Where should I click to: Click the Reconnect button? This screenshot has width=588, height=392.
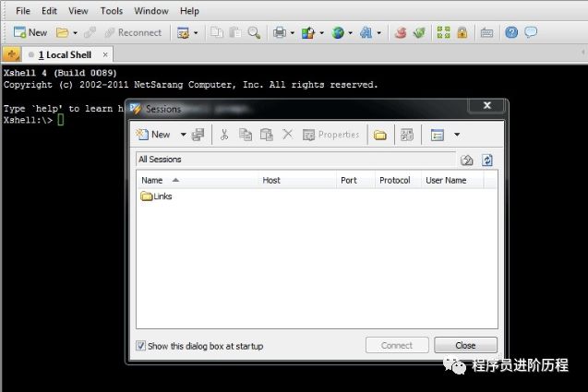[133, 32]
